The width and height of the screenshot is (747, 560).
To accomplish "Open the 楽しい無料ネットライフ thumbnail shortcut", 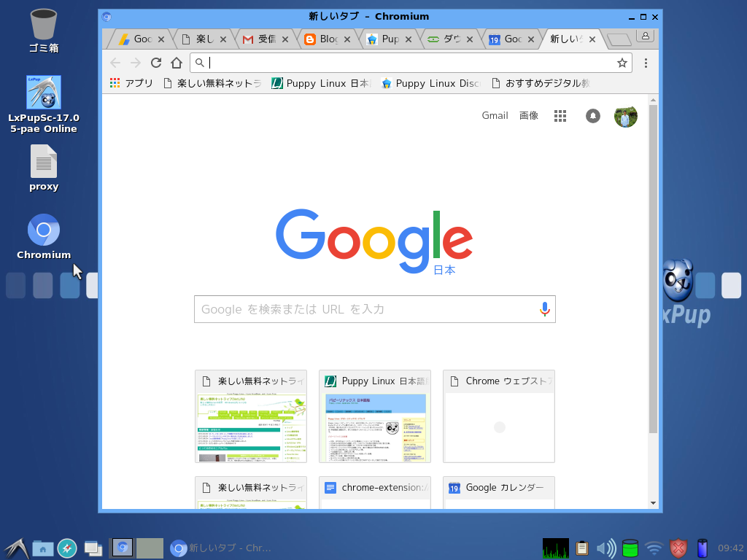I will (x=250, y=416).
